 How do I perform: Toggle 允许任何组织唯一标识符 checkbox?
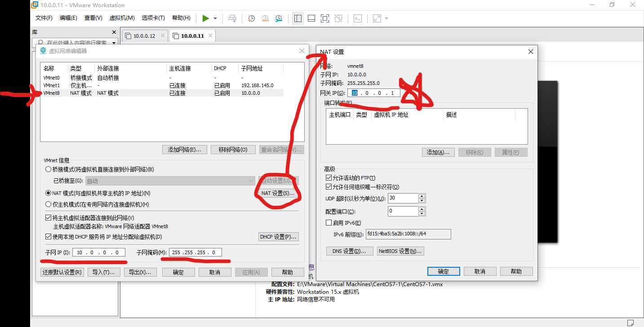(328, 187)
